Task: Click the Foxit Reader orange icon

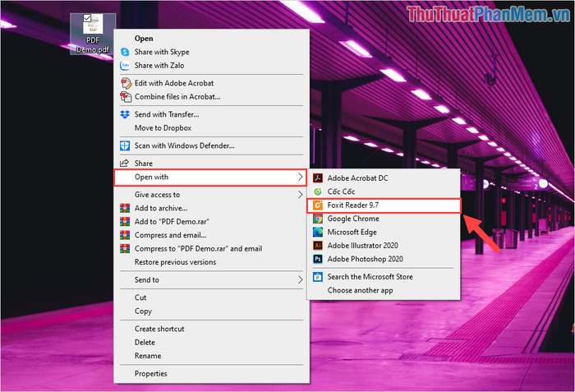Action: point(318,205)
